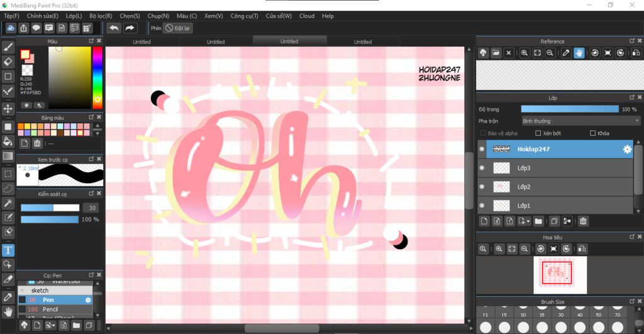The width and height of the screenshot is (644, 334).
Task: Select the Brush tool in left toolbar
Action: point(8,47)
